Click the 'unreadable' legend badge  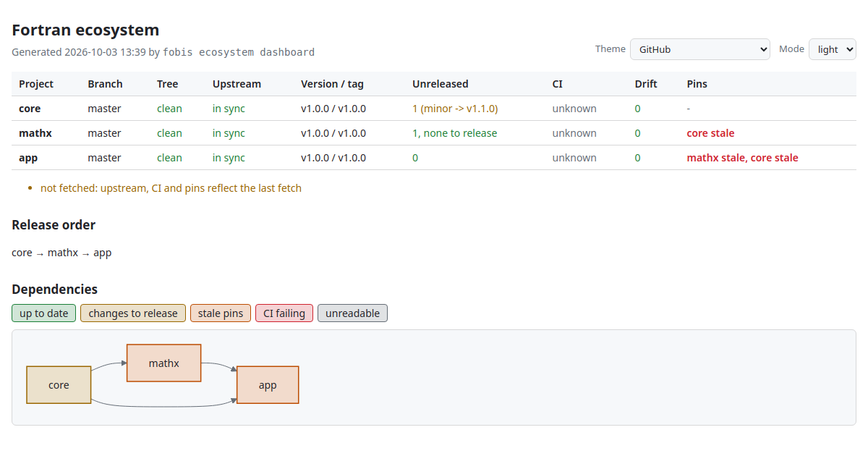point(353,313)
